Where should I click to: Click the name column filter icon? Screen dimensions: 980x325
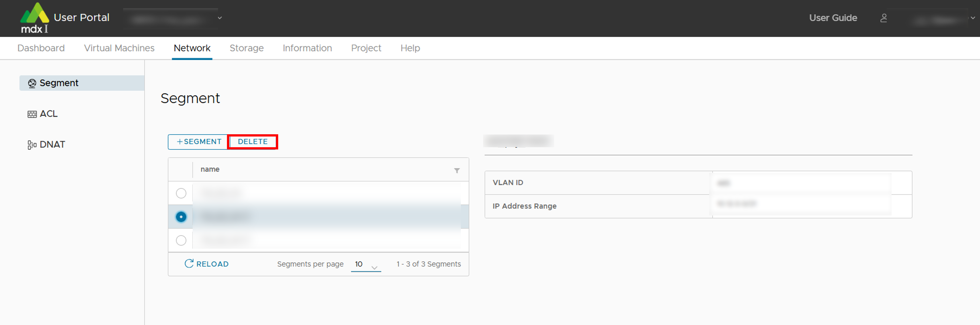click(x=457, y=170)
